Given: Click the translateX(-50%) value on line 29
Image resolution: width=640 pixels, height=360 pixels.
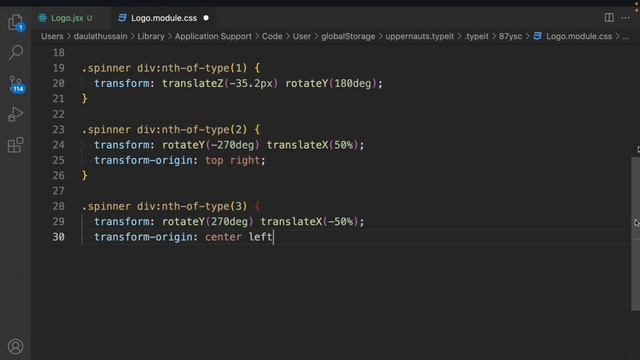Looking at the screenshot, I should coord(309,222).
